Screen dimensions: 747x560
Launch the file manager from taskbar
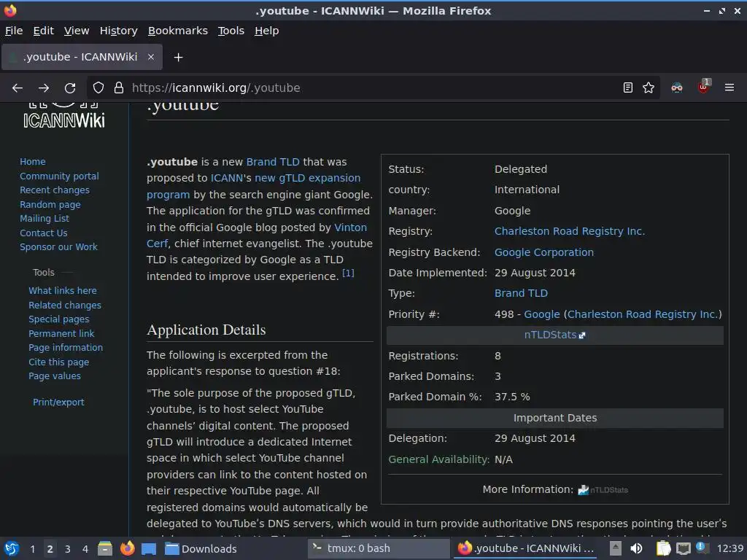tap(105, 548)
